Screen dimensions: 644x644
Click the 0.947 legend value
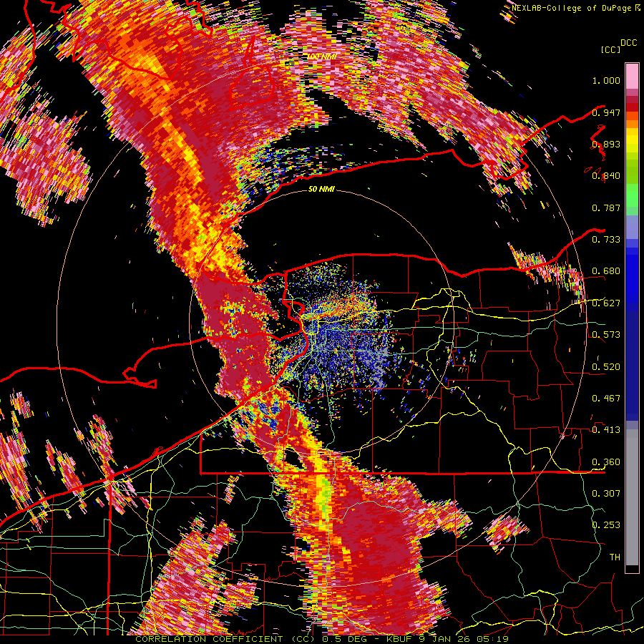(x=606, y=112)
